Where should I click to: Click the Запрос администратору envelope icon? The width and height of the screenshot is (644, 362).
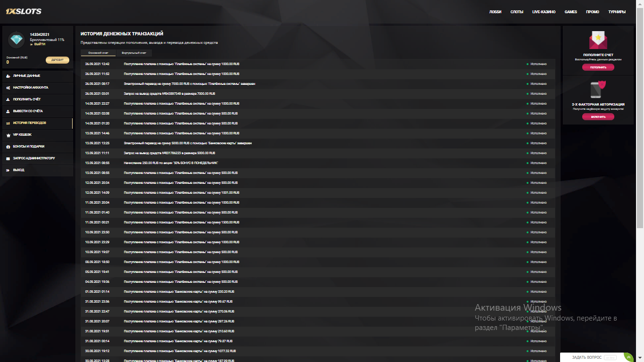8,158
